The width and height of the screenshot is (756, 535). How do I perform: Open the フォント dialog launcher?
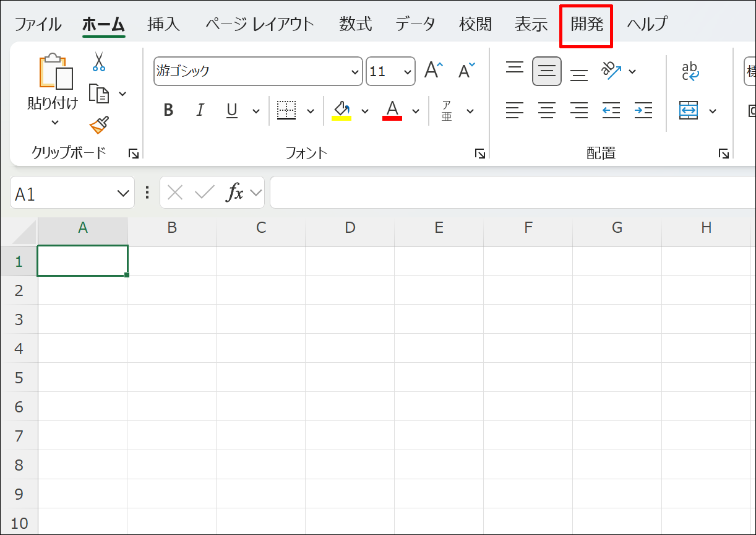pyautogui.click(x=480, y=153)
